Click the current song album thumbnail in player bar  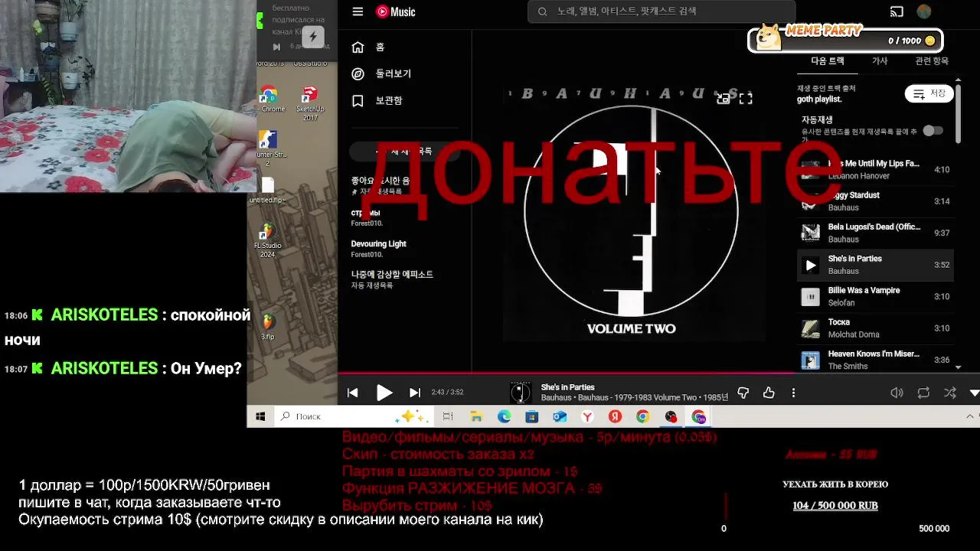(x=521, y=393)
